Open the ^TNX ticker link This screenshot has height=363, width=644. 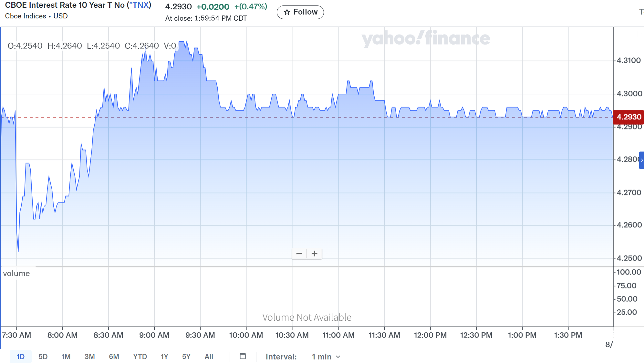[x=139, y=5]
